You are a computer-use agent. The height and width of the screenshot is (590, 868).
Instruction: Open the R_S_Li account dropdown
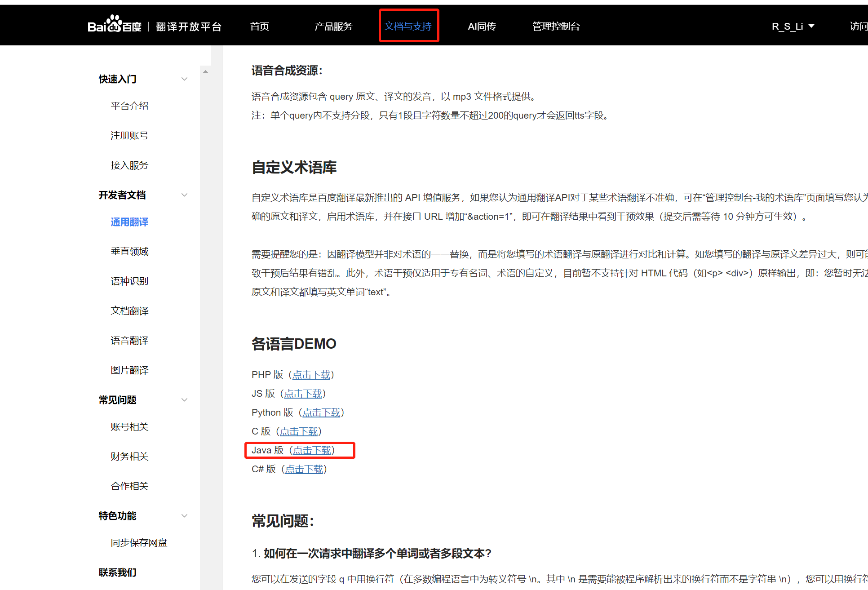(793, 27)
